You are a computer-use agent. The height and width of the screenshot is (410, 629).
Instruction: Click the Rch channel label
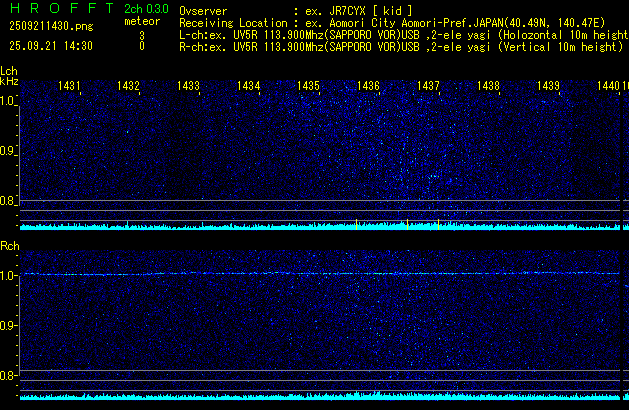pos(9,246)
